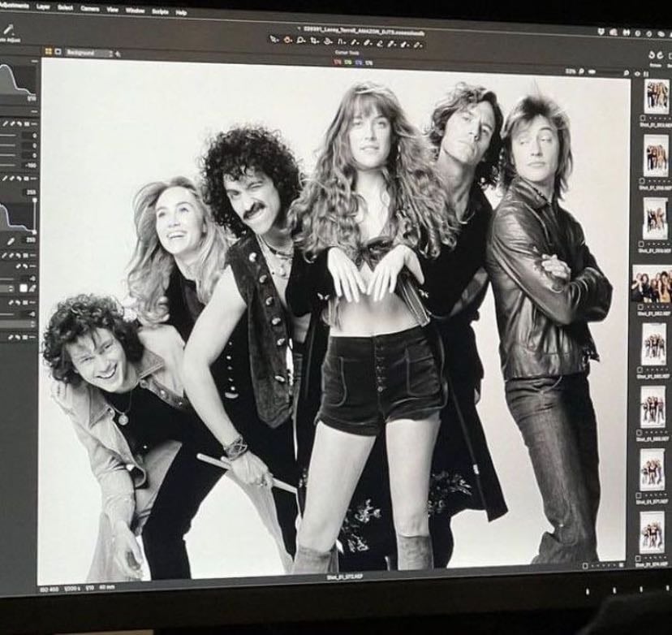Select the orange-highlighted pan cursor tool
This screenshot has height=635, width=672.
point(288,40)
